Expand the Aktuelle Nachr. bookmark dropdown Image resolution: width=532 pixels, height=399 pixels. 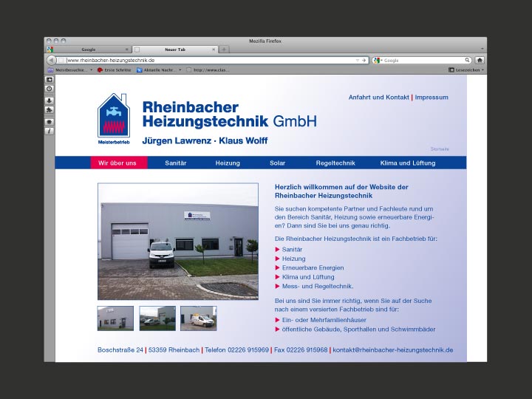tap(180, 70)
